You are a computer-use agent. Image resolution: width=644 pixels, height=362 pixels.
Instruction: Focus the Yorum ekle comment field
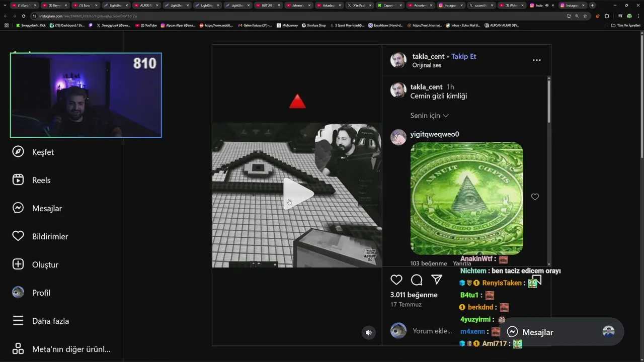click(x=433, y=331)
